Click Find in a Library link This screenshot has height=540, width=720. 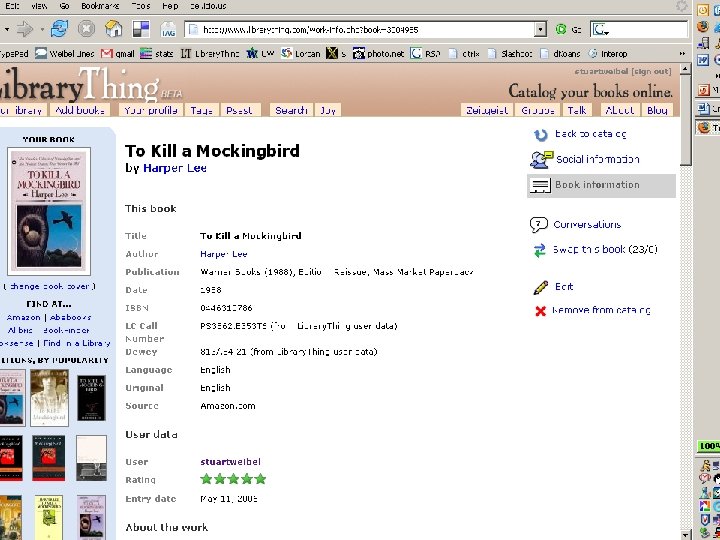click(x=77, y=343)
